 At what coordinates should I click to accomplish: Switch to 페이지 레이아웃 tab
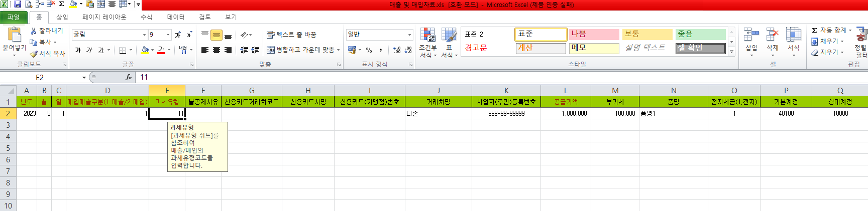click(x=104, y=17)
